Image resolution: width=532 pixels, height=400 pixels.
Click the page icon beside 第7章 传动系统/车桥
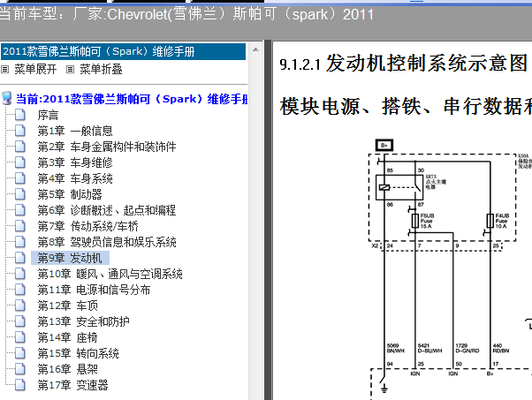point(20,226)
